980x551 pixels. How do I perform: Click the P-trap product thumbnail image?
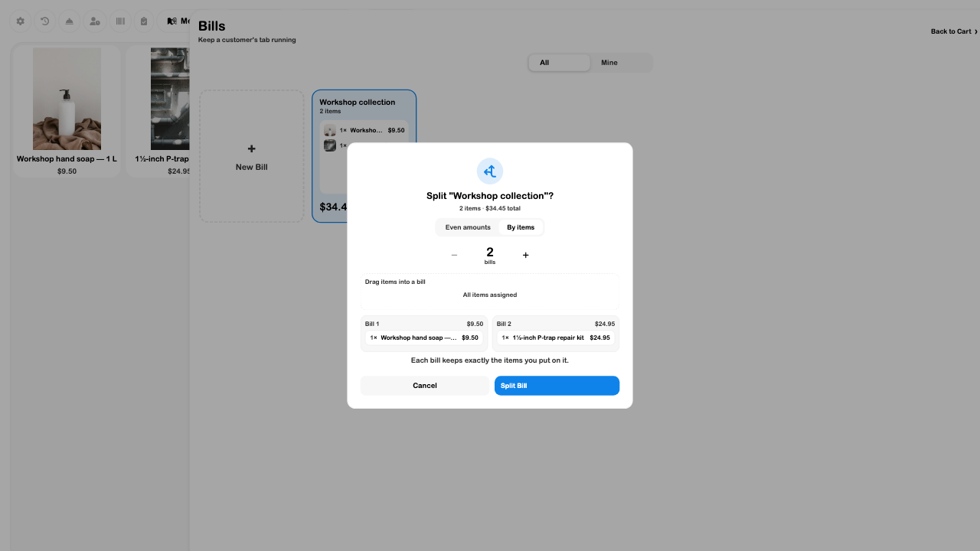tap(170, 99)
